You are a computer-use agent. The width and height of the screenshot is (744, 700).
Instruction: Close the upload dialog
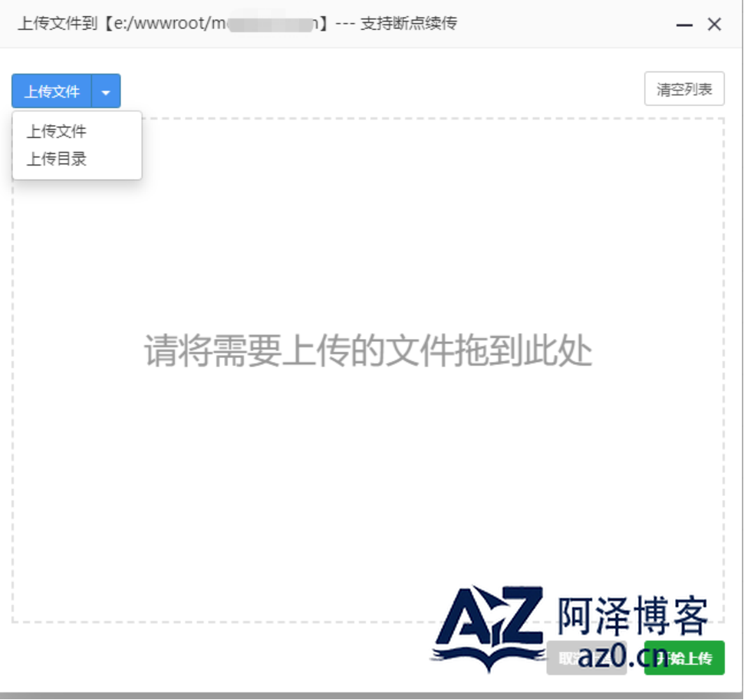[714, 25]
